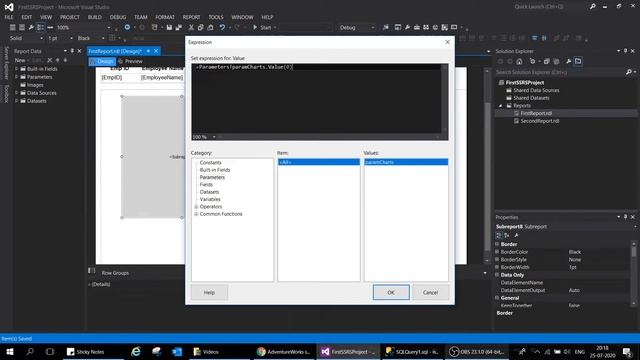The width and height of the screenshot is (640, 360).
Task: Click the Start debugging button
Action: click(x=262, y=27)
